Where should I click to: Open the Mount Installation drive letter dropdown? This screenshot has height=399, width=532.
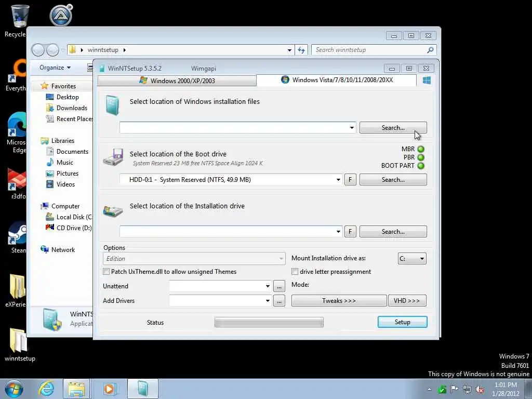[412, 259]
